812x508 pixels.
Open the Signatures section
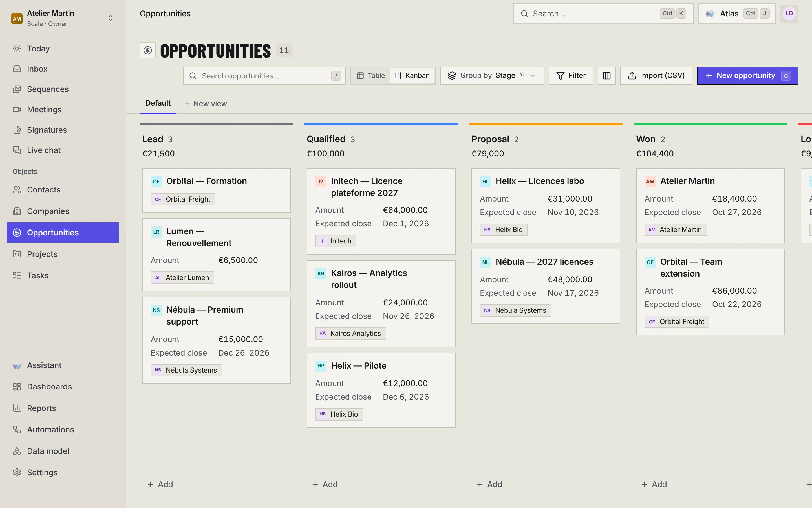tap(63, 130)
